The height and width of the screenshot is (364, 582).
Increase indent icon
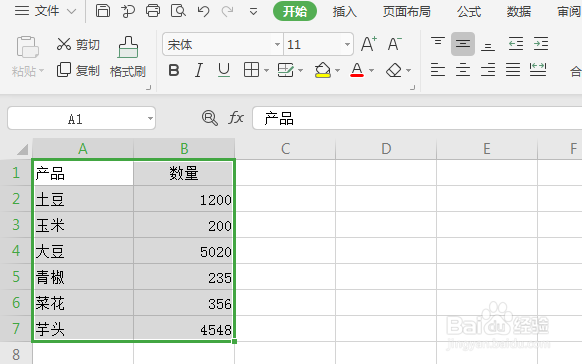[541, 44]
